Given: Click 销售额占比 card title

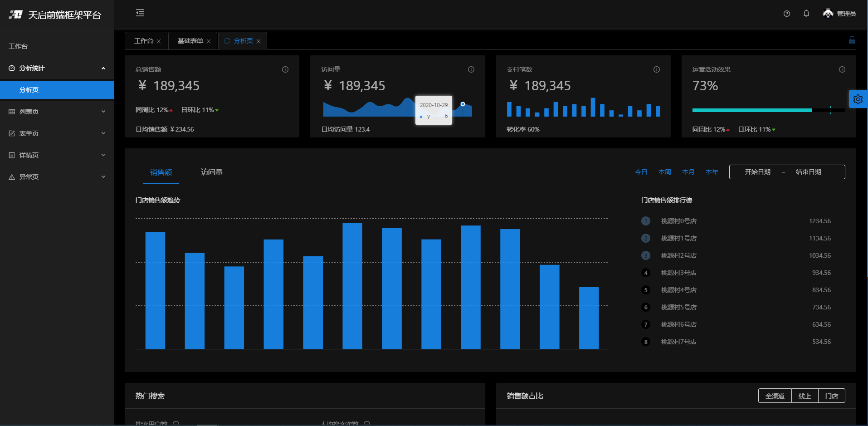Looking at the screenshot, I should (525, 396).
